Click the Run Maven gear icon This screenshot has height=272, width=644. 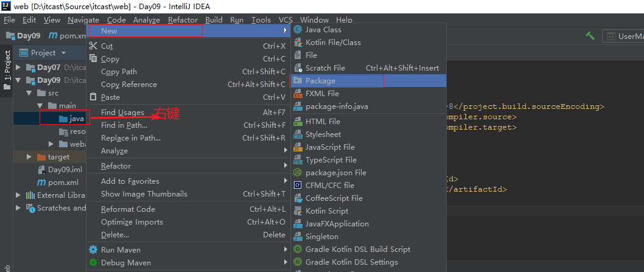coord(93,250)
